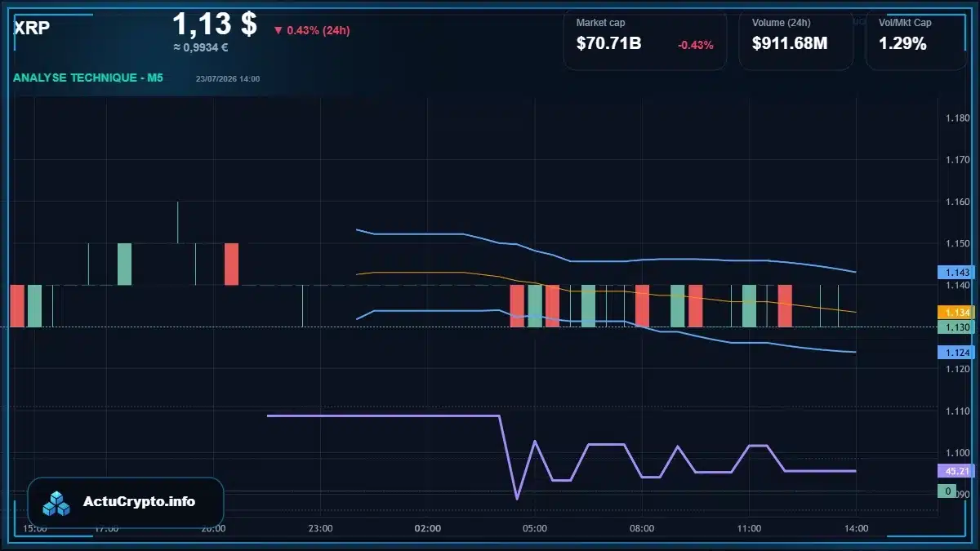Click the green 1.130 current price tag
Screen dimensions: 980x551
[x=955, y=327]
